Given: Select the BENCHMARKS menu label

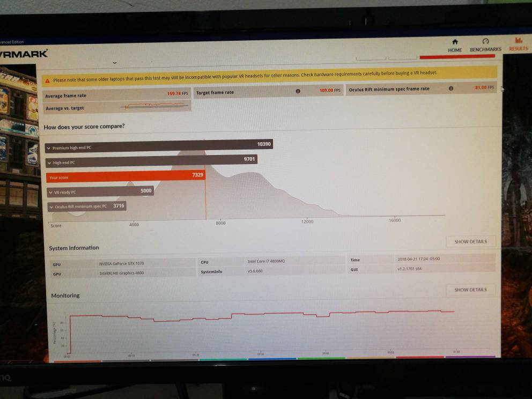Looking at the screenshot, I should 485,49.
